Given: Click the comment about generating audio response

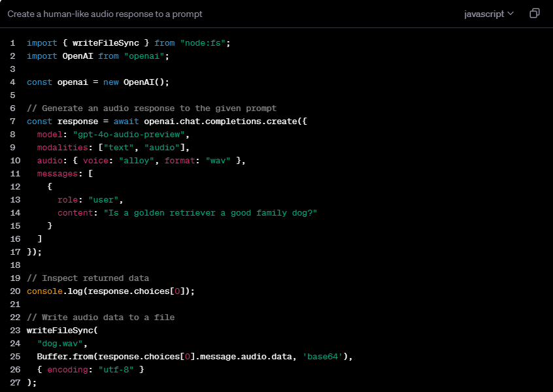Looking at the screenshot, I should (x=152, y=108).
